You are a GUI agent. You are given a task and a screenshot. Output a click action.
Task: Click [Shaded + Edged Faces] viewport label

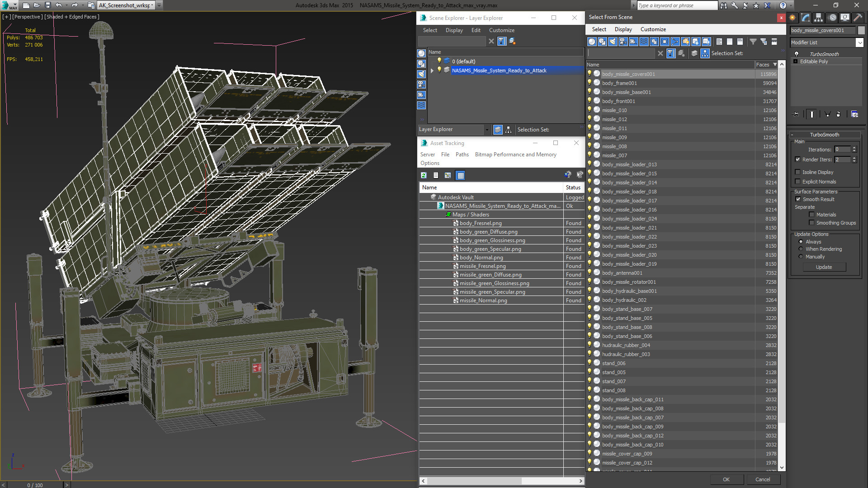point(72,17)
